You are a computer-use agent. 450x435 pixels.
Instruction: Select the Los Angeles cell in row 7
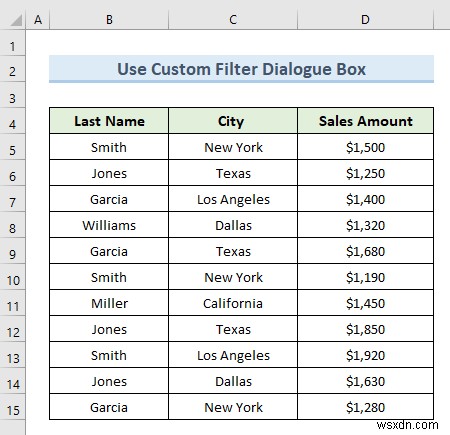[233, 199]
